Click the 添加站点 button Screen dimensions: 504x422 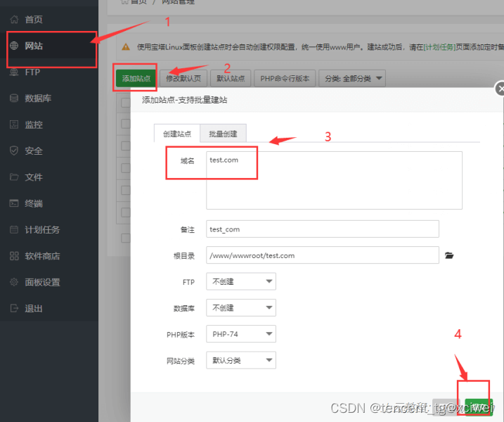(136, 78)
